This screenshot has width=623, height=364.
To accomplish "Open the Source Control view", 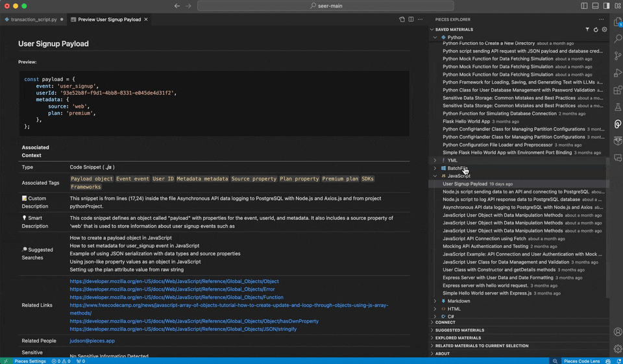I will (618, 56).
